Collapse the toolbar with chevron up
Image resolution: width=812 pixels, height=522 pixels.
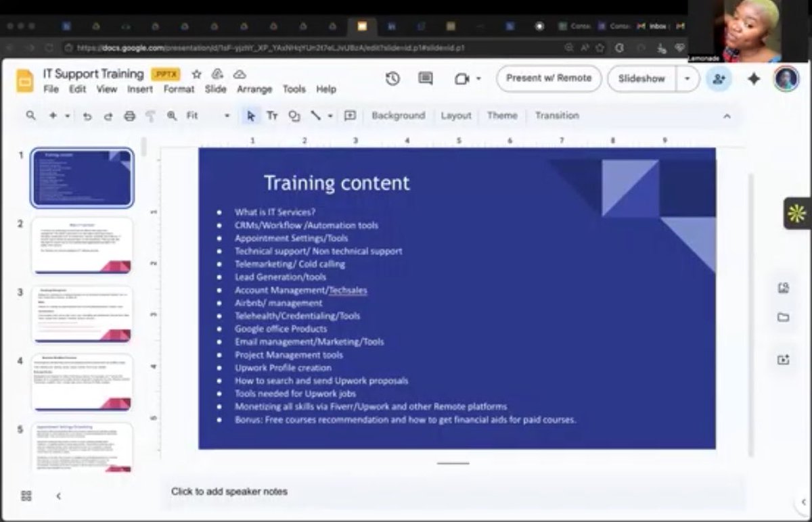coord(727,116)
